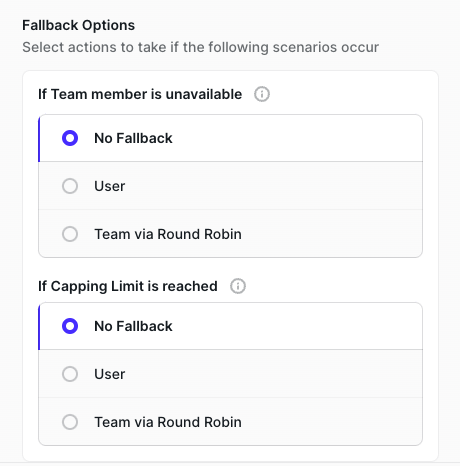Click 'Team via Round Robin' text in Team member section
The image size is (460, 466).
tap(168, 234)
